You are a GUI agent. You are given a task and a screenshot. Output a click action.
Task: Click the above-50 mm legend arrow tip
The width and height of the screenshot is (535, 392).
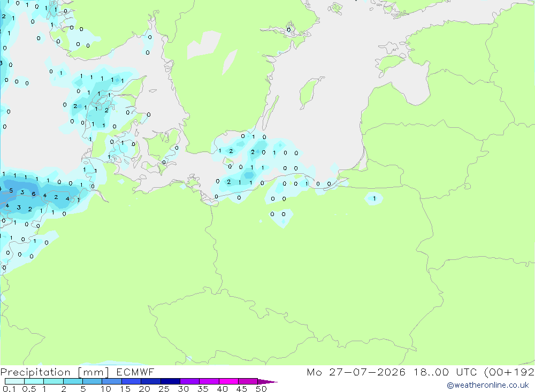click(x=267, y=382)
